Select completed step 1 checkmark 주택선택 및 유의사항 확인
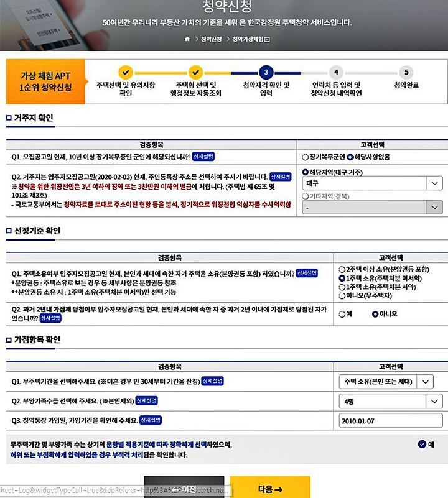The image size is (448, 498). point(126,72)
